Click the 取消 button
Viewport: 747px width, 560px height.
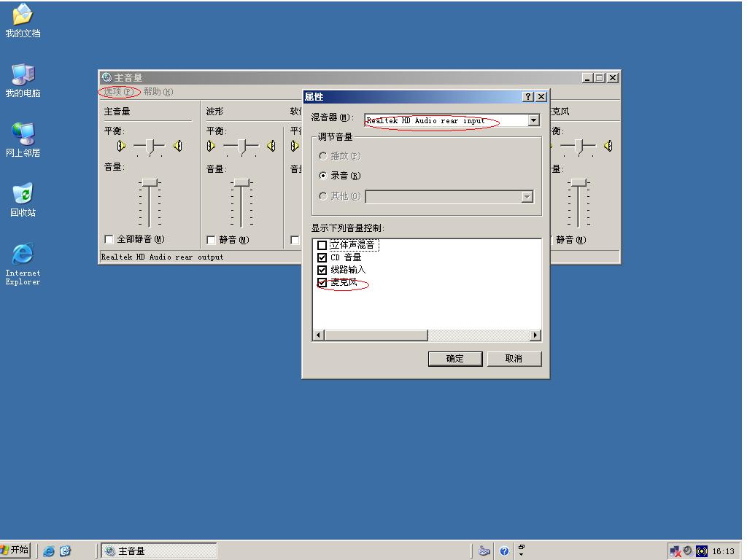pyautogui.click(x=514, y=359)
